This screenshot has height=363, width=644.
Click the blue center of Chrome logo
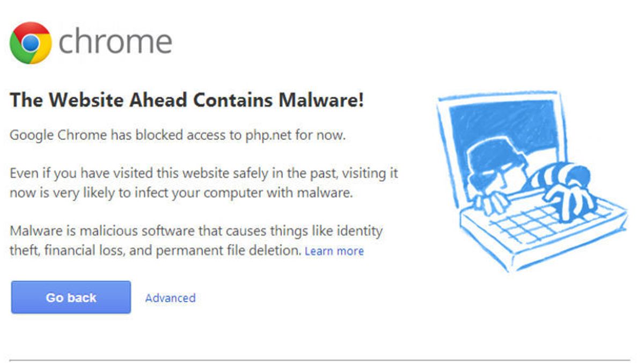point(31,43)
